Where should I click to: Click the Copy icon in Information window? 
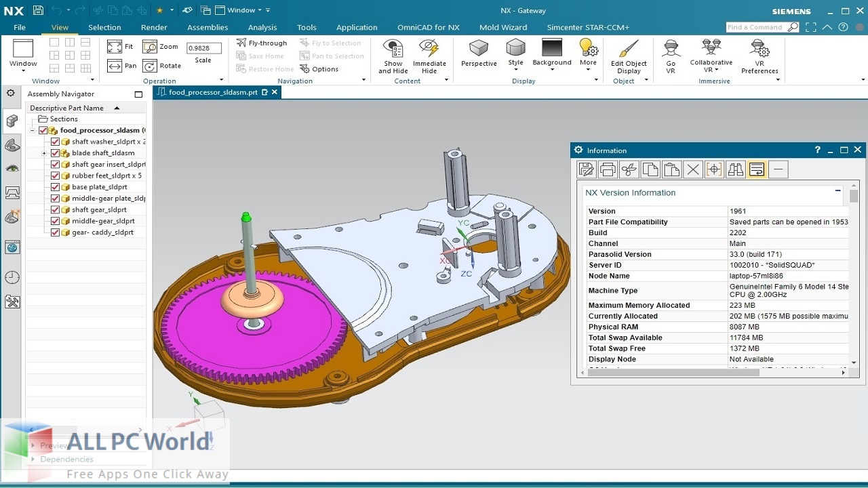[x=650, y=169]
